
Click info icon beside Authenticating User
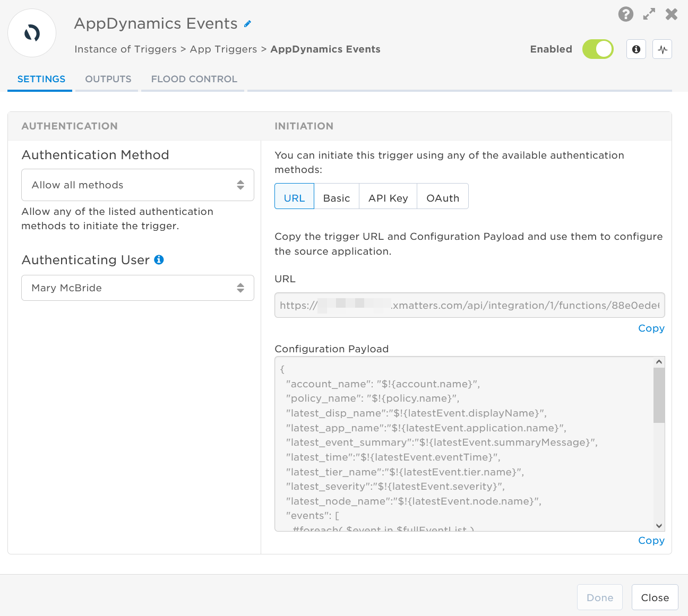click(159, 259)
